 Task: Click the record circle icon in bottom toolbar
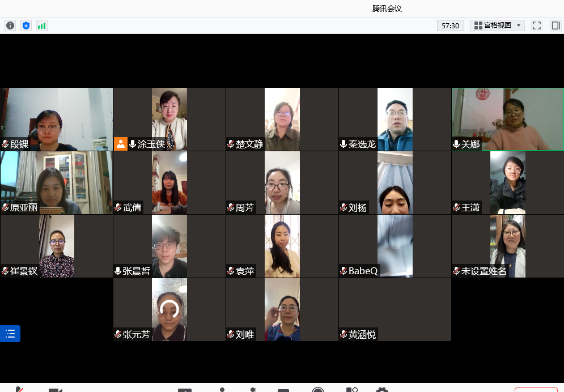[318, 390]
